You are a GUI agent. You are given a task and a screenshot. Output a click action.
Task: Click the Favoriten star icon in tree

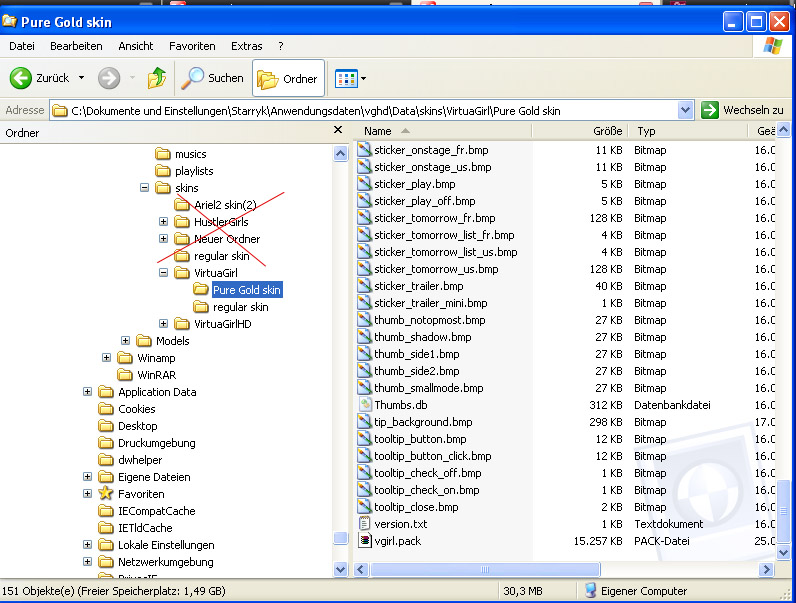click(x=106, y=493)
